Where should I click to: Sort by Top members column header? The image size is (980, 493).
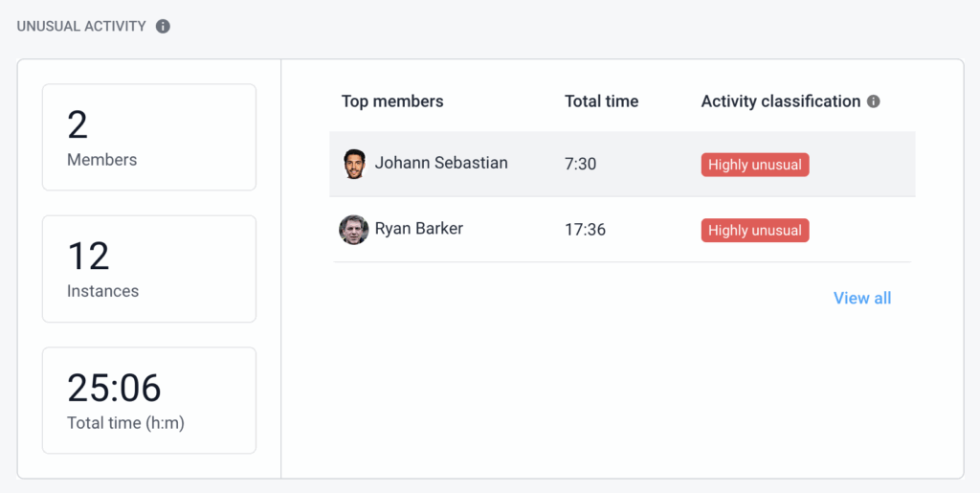click(x=392, y=101)
